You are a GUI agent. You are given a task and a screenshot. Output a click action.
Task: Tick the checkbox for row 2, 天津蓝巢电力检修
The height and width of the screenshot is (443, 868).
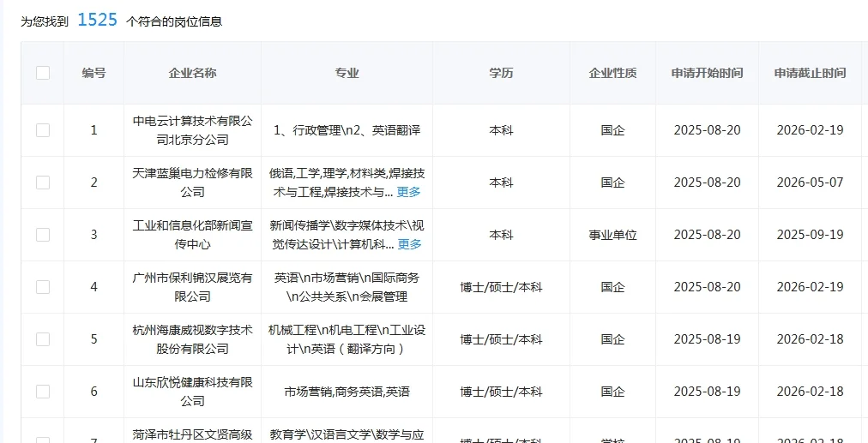coord(43,183)
